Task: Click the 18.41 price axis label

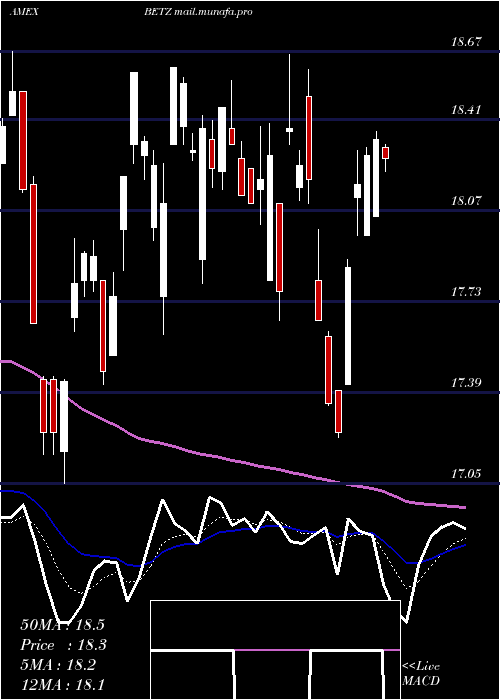Action: tap(466, 109)
